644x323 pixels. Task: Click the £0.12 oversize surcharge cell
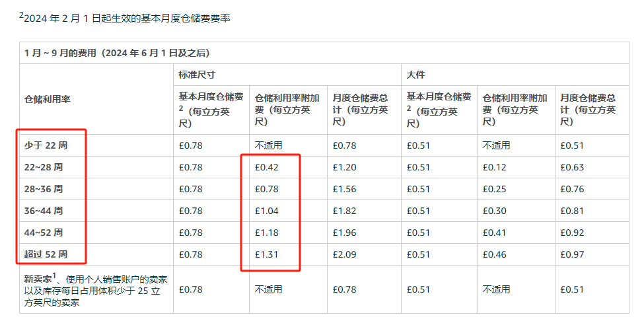click(x=495, y=167)
